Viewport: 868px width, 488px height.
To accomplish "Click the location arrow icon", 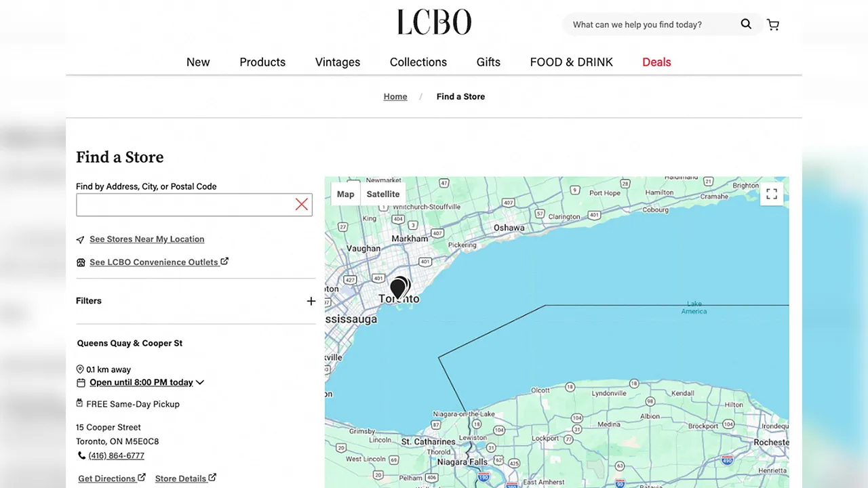I will (81, 240).
